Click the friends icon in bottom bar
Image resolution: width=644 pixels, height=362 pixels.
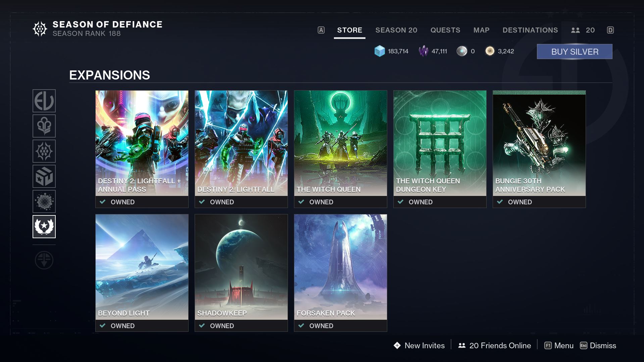pos(462,345)
